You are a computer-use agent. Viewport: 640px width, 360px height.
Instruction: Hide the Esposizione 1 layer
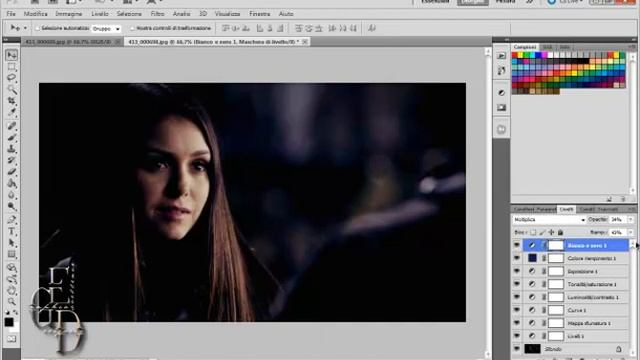click(x=517, y=271)
